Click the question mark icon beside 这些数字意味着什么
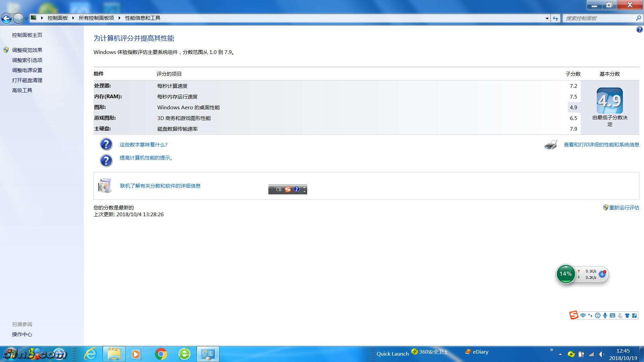Viewport: 644px width, 362px height. (x=106, y=144)
